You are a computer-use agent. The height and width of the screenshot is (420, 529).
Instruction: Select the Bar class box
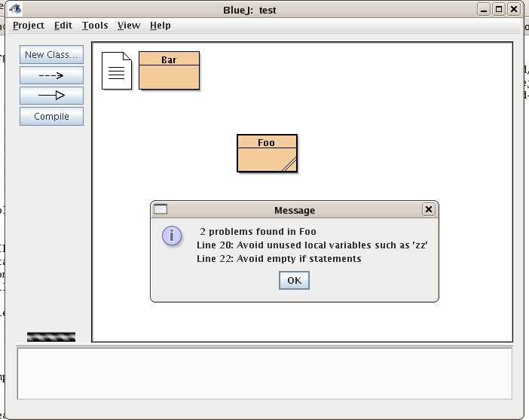(169, 71)
